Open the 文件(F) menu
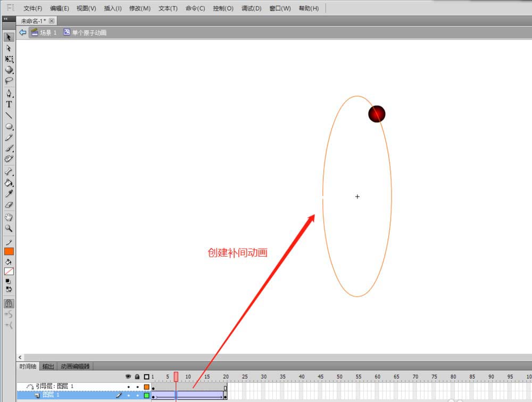532x402 pixels. pos(33,9)
